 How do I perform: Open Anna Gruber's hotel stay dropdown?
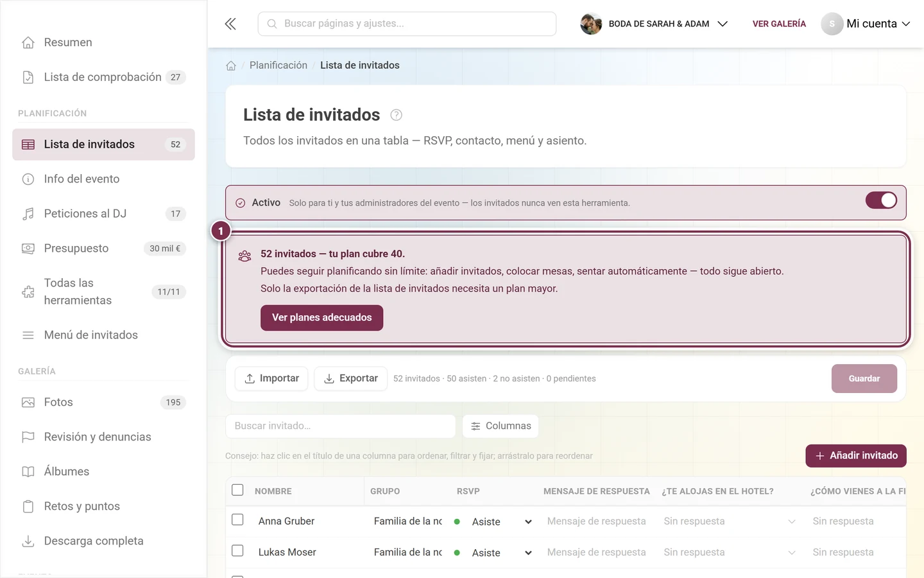coord(730,521)
